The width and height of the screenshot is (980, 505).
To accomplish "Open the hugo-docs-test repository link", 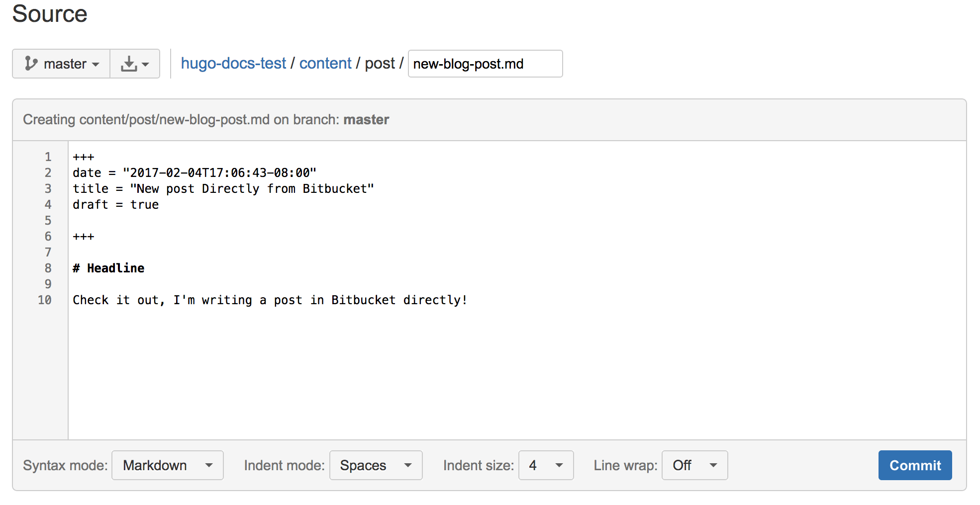I will [x=233, y=63].
